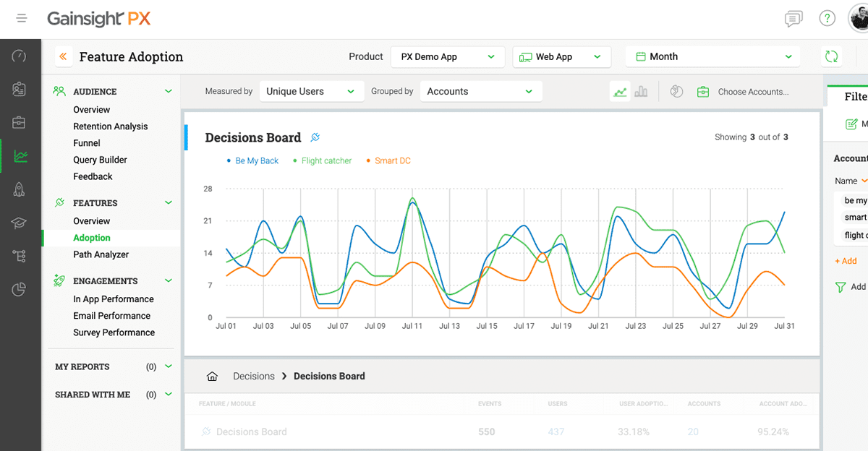Open the Month date range dropdown
The image size is (868, 451).
pos(713,56)
